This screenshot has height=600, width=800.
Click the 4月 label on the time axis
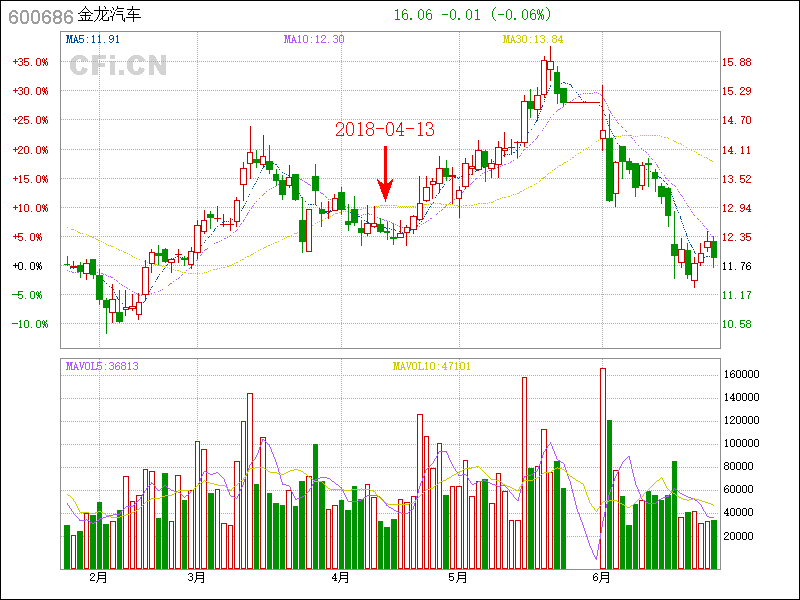[340, 577]
